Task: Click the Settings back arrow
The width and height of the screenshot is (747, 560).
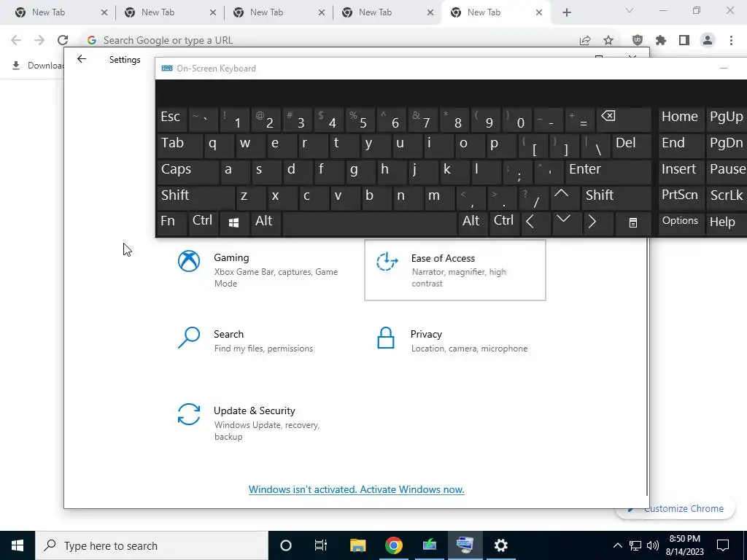Action: pos(82,59)
